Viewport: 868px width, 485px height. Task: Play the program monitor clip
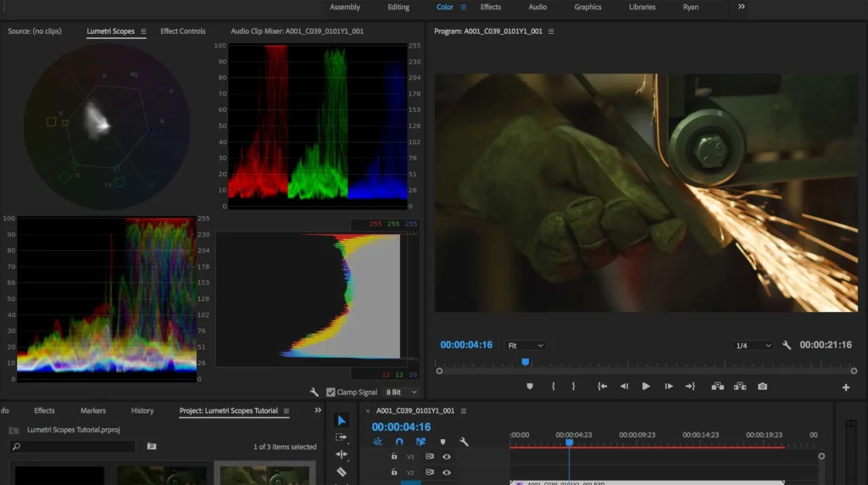pyautogui.click(x=646, y=387)
